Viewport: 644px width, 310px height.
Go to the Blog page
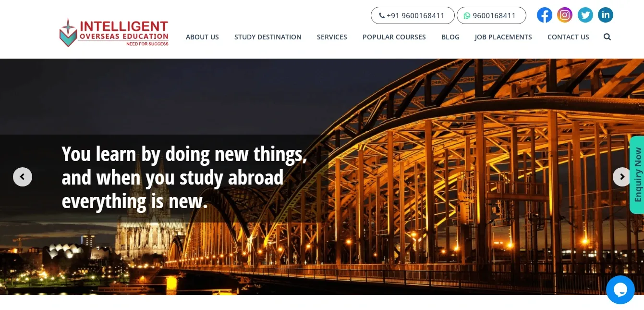coord(450,37)
